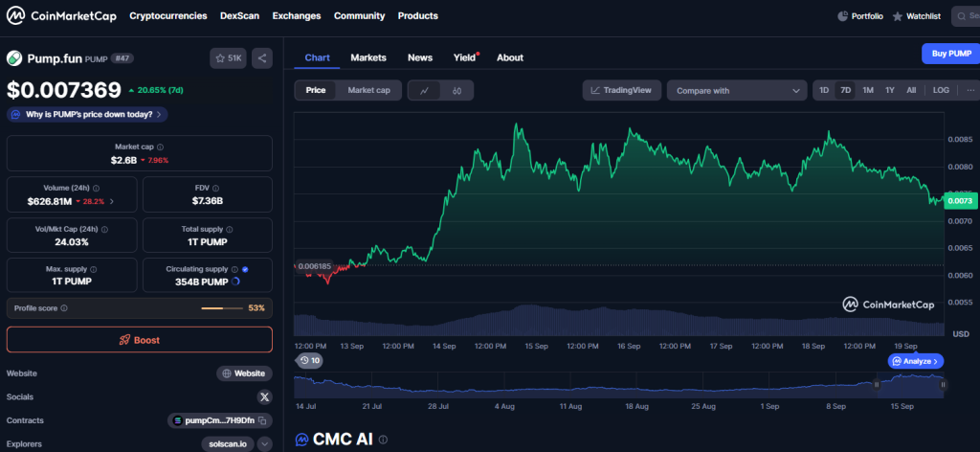This screenshot has width=980, height=452.
Task: Click the history 10 events badge
Action: click(309, 360)
